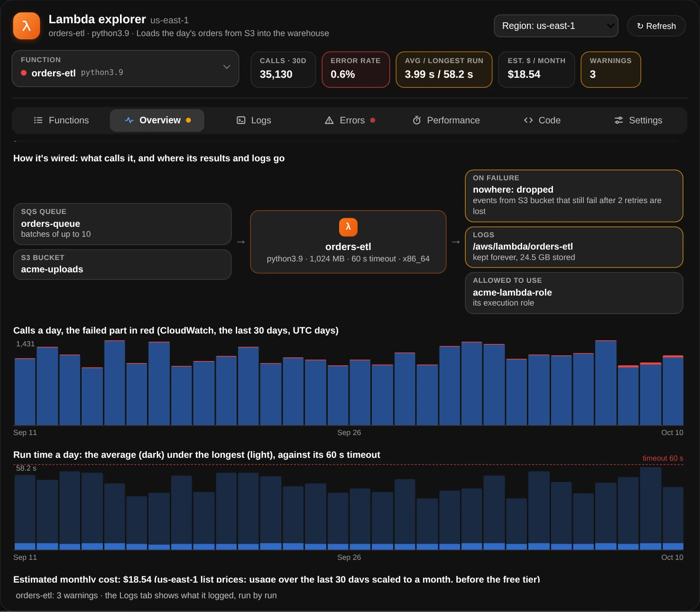This screenshot has height=612, width=700.
Task: Click the 'Sep 26' label under calls chart
Action: click(x=349, y=433)
